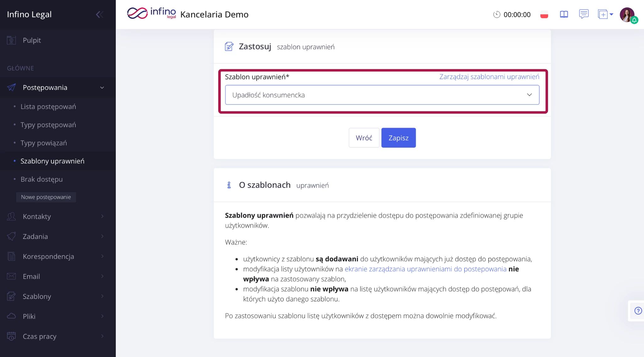Click the timer clock icon
644x357 pixels.
497,14
